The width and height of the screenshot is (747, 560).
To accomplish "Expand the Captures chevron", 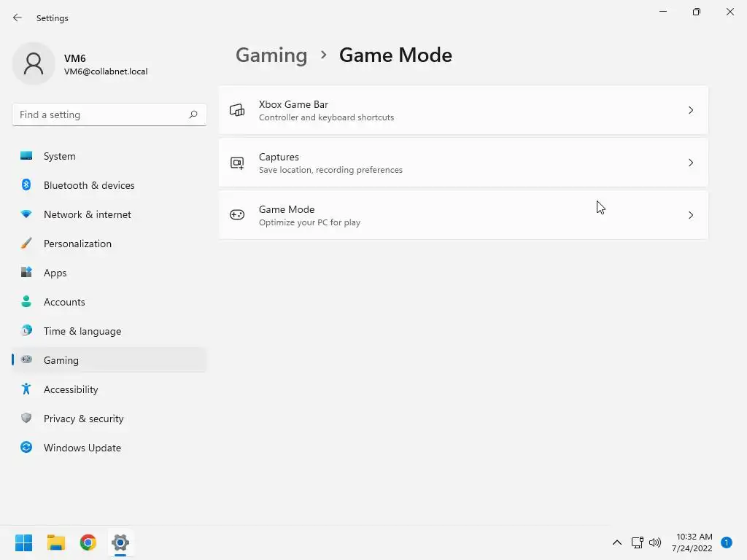I will pos(691,163).
